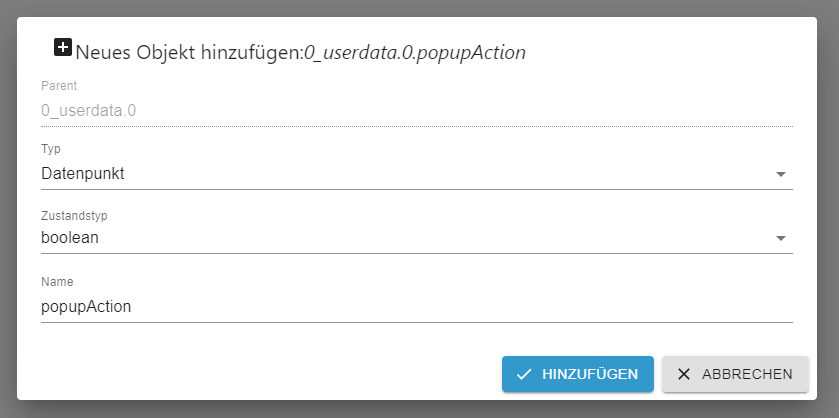
Task: Click the plus icon beside the dialog title
Action: 63,47
